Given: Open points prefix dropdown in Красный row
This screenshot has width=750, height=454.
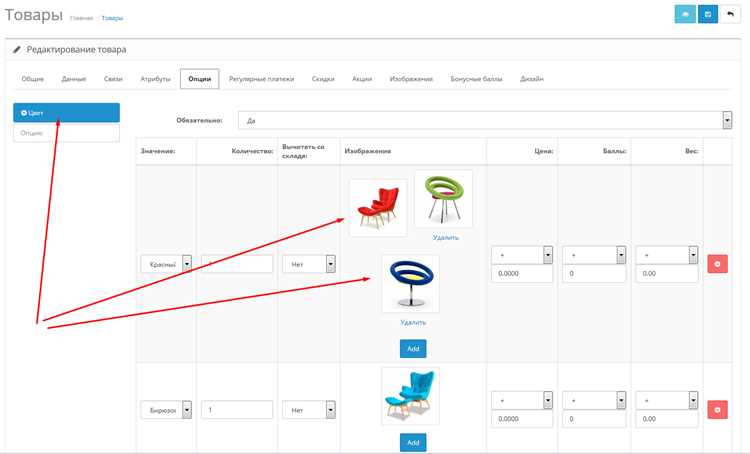Looking at the screenshot, I should click(x=594, y=255).
